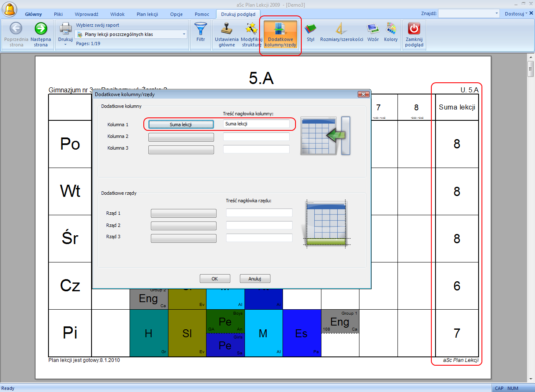Click the Suma lekcji Kolumna 1 button
This screenshot has width=535, height=392.
(181, 125)
